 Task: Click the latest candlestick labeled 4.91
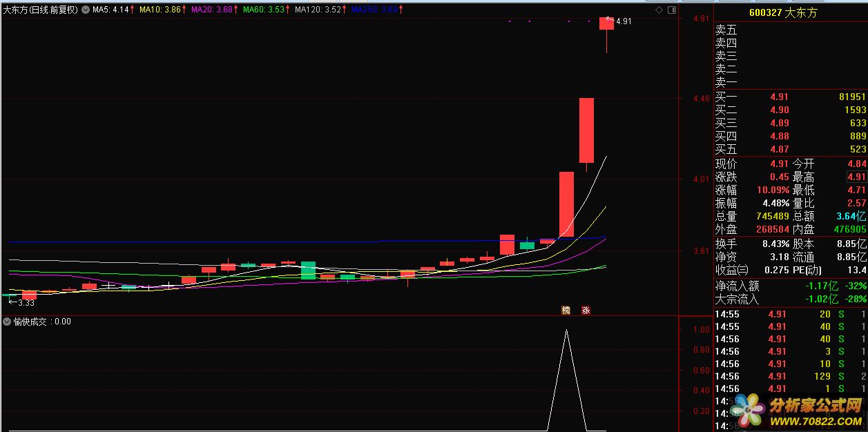pos(606,24)
